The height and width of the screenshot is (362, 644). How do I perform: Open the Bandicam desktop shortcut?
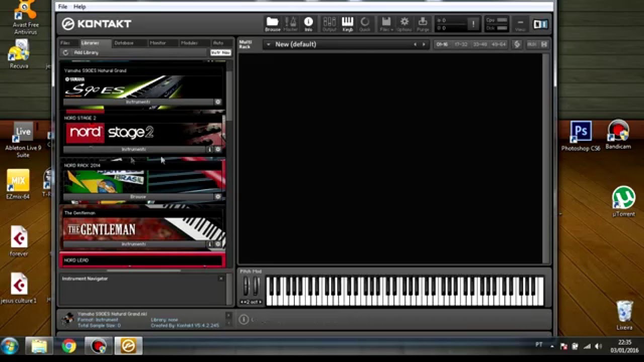618,135
